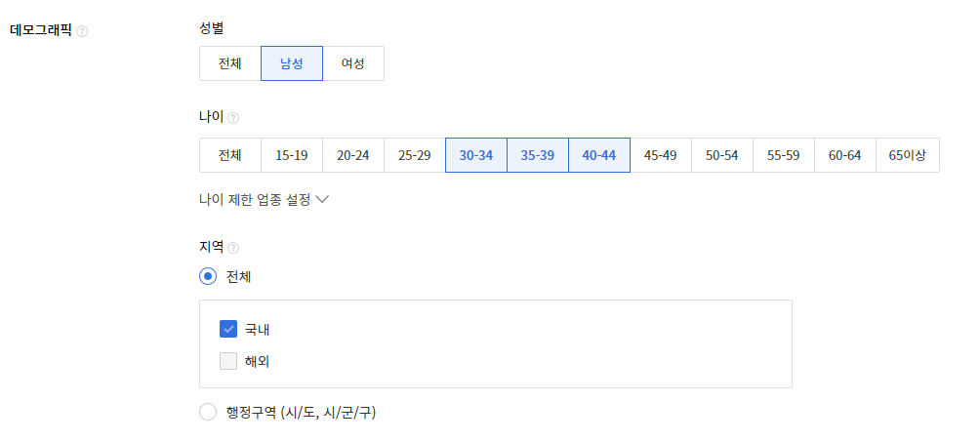
Task: Expand 나이 제한 업종 설정 section
Action: click(264, 200)
